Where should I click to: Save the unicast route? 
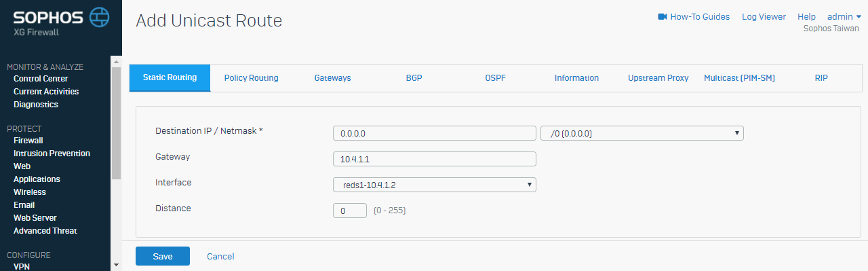click(x=163, y=256)
